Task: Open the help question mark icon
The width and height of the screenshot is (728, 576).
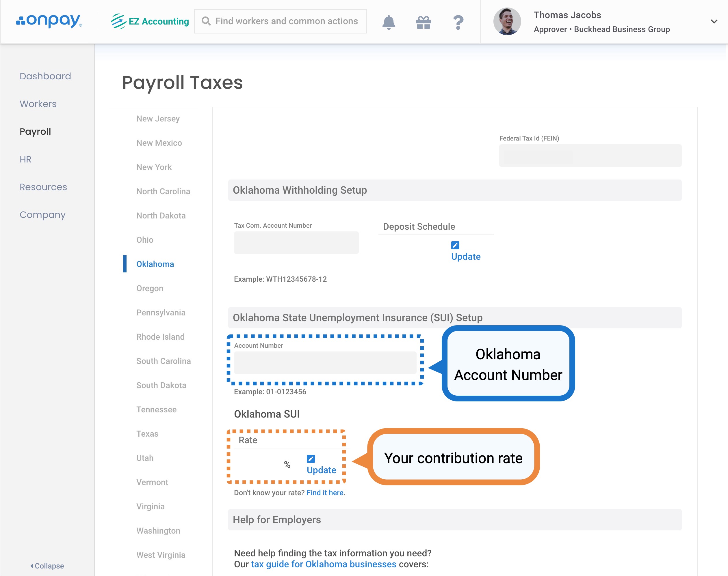Action: [x=458, y=22]
